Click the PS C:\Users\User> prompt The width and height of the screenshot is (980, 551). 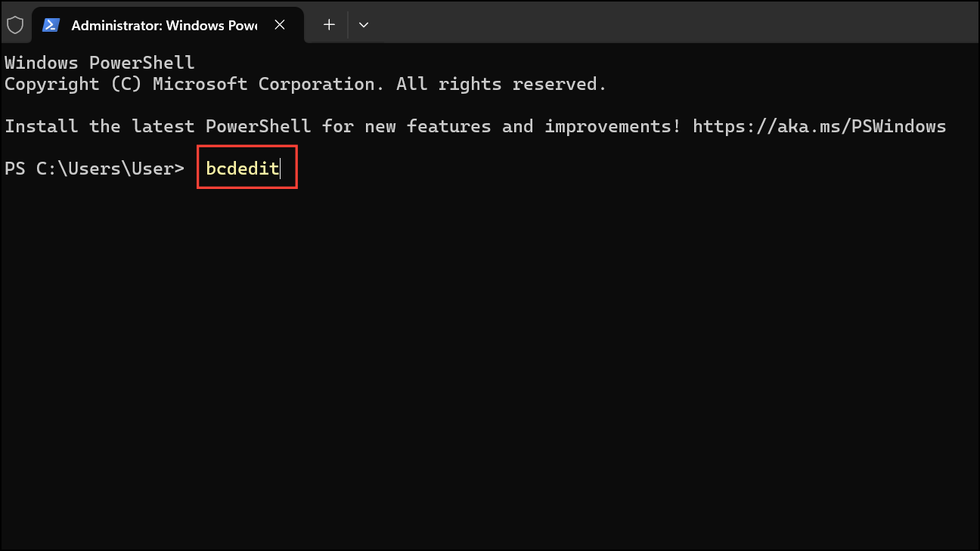pyautogui.click(x=94, y=169)
